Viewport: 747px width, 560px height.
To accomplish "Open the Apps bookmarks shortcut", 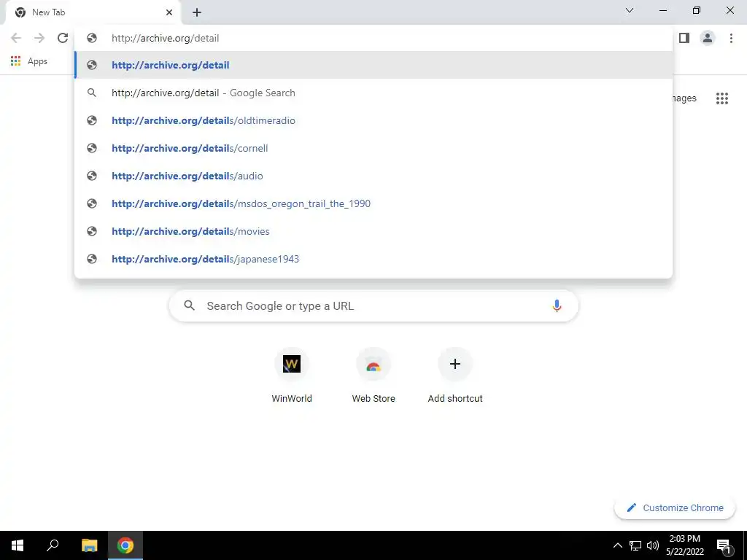I will pos(29,61).
